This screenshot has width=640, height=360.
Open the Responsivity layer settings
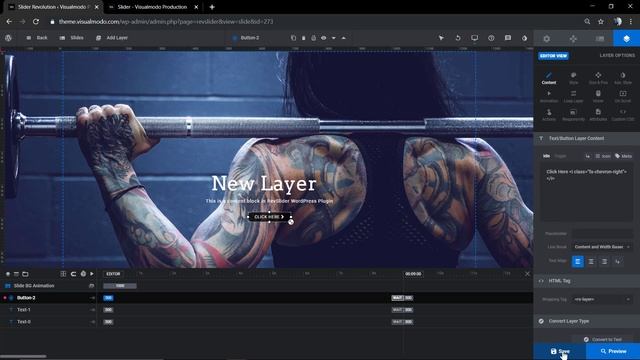(x=573, y=115)
